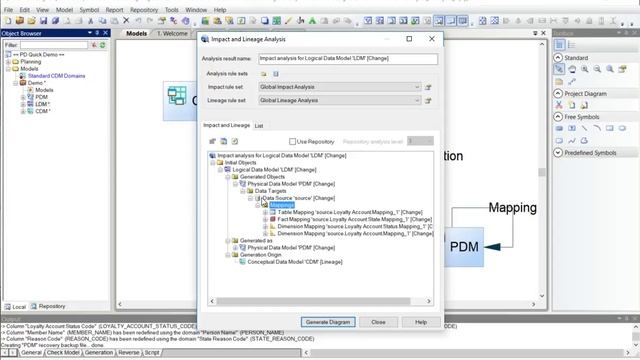
Task: Select the Zoom In tool in the Toolbox
Action: pyautogui.click(x=585, y=69)
